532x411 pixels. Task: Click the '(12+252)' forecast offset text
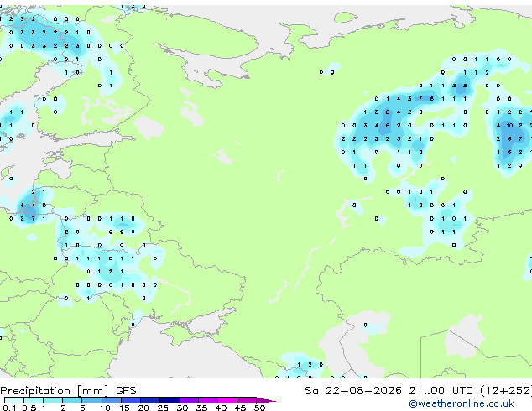[506, 391]
